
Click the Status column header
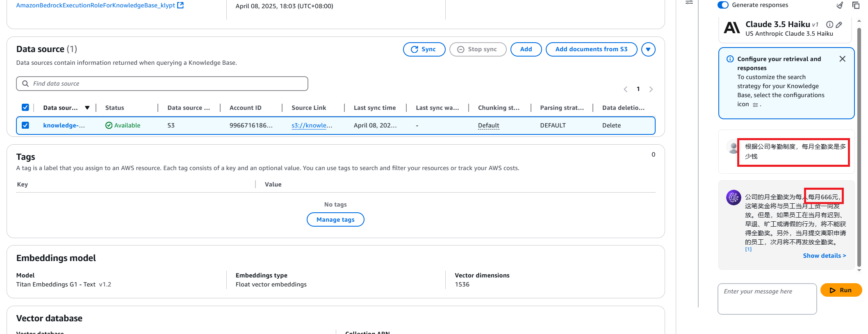[x=114, y=108]
